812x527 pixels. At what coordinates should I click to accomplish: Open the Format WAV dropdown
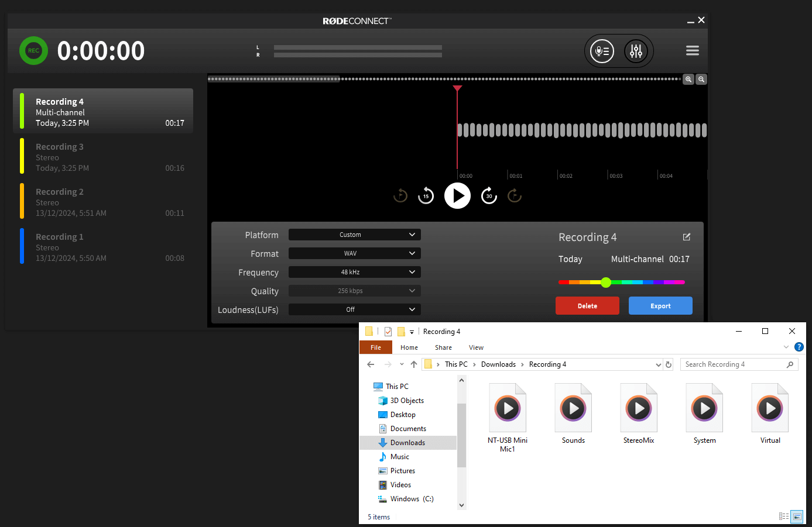(x=354, y=253)
